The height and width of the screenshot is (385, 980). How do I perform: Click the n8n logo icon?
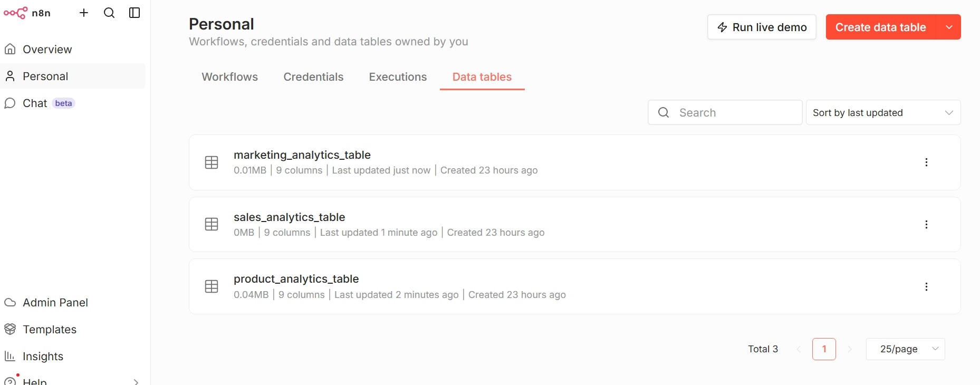[x=15, y=13]
